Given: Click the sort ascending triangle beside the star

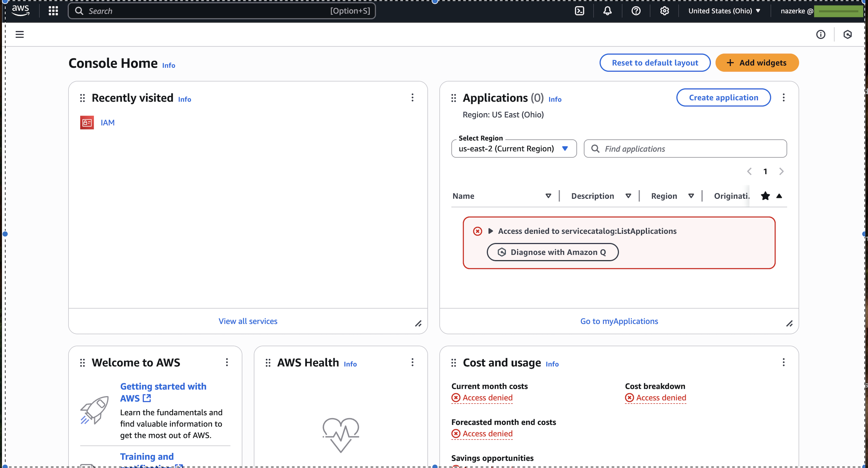Looking at the screenshot, I should (779, 196).
